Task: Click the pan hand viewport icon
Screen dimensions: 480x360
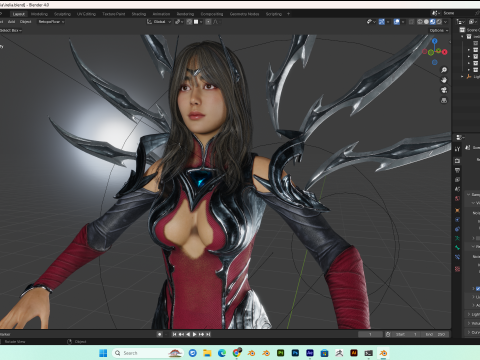Action: tap(444, 80)
